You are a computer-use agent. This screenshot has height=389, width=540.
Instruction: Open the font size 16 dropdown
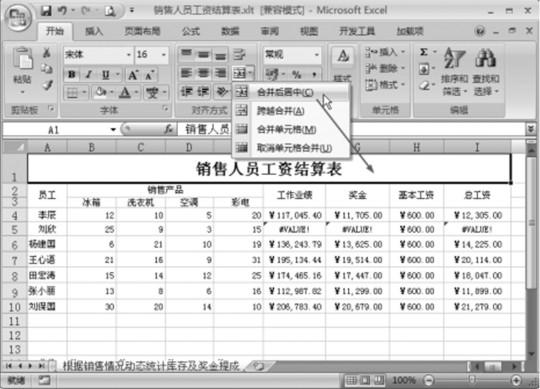point(164,54)
